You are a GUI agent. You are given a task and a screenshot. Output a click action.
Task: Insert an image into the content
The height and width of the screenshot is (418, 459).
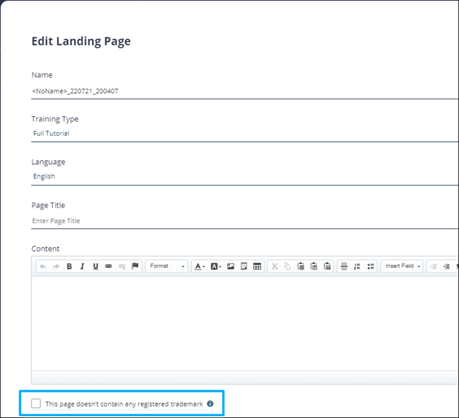(x=231, y=266)
